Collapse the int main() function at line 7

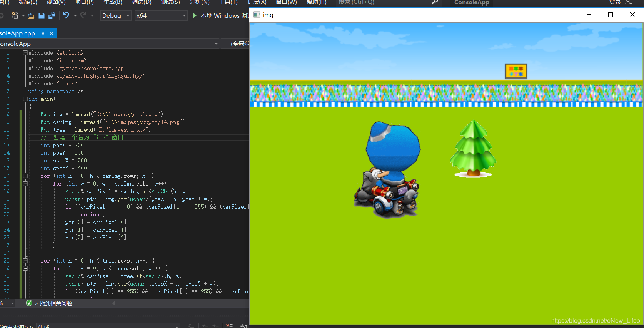(x=25, y=99)
